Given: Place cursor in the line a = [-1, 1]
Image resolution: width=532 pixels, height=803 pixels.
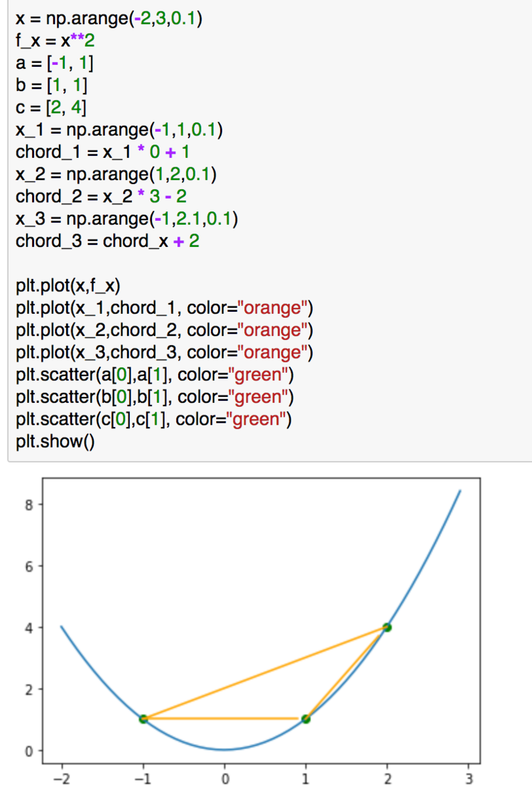Looking at the screenshot, I should [54, 64].
